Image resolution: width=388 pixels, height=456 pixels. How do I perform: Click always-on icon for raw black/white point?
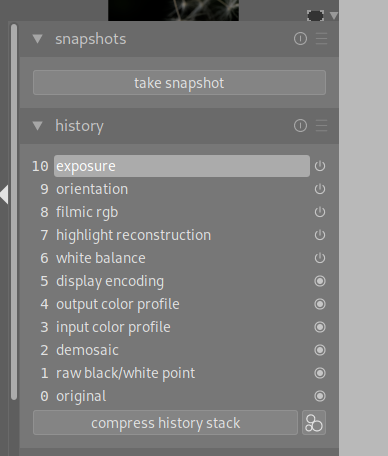(x=320, y=373)
